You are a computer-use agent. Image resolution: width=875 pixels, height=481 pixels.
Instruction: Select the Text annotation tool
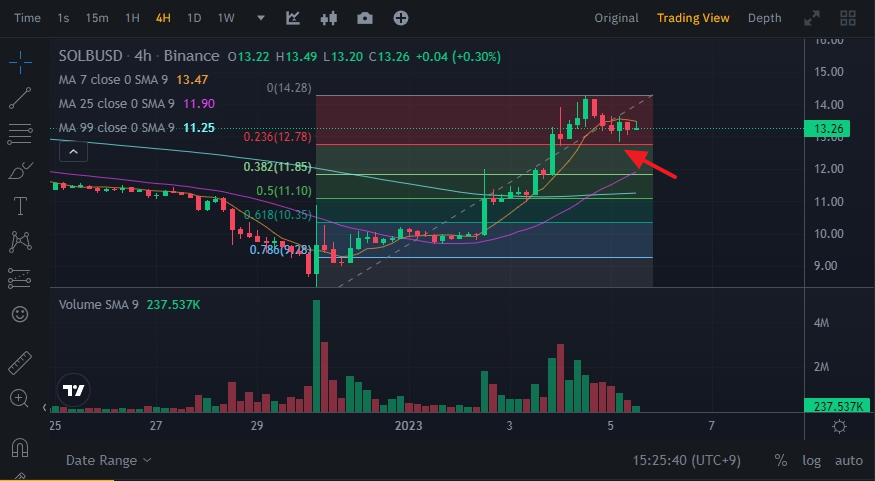[20, 206]
